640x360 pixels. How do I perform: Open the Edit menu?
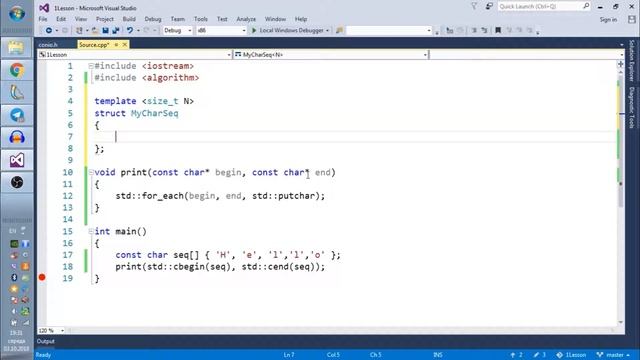61,19
